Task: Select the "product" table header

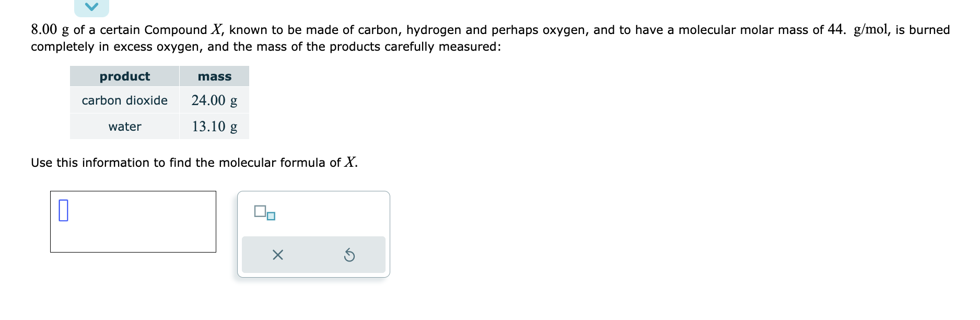Action: pos(125,76)
